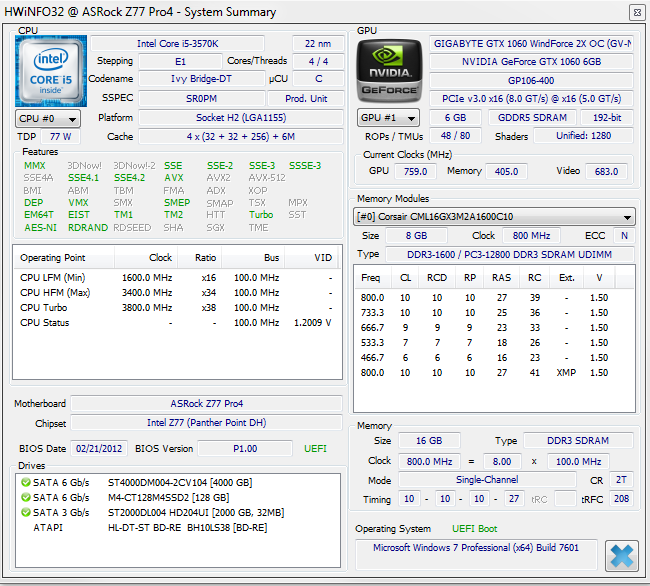Image resolution: width=650 pixels, height=586 pixels.
Task: Click the GIGABYTE GTX 1060 WindForce field
Action: [531, 44]
